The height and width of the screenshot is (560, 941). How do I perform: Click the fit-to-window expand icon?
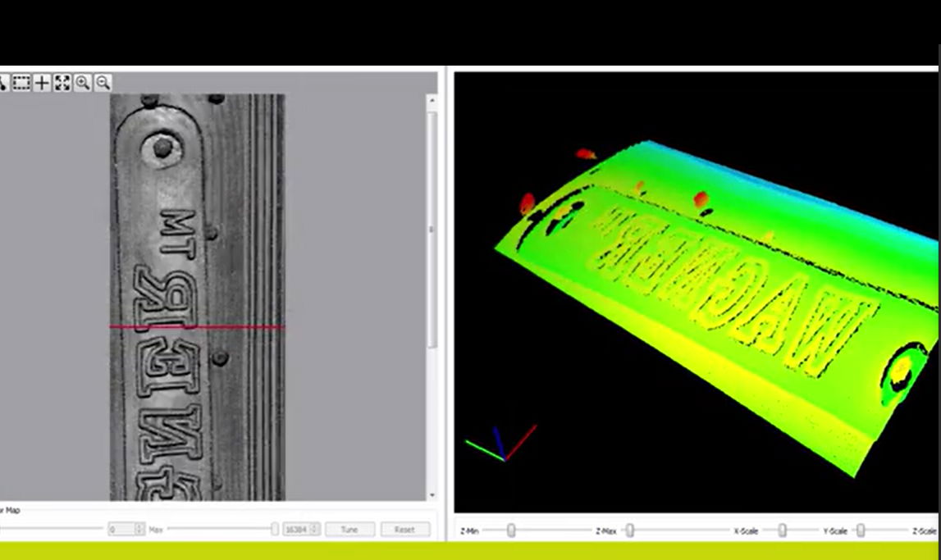tap(62, 83)
